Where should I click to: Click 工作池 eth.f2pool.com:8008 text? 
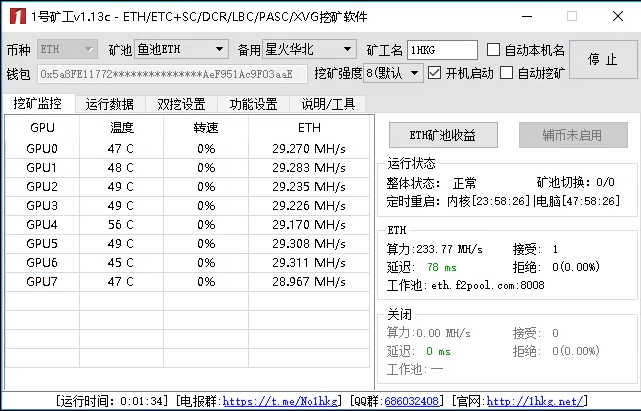pos(466,285)
